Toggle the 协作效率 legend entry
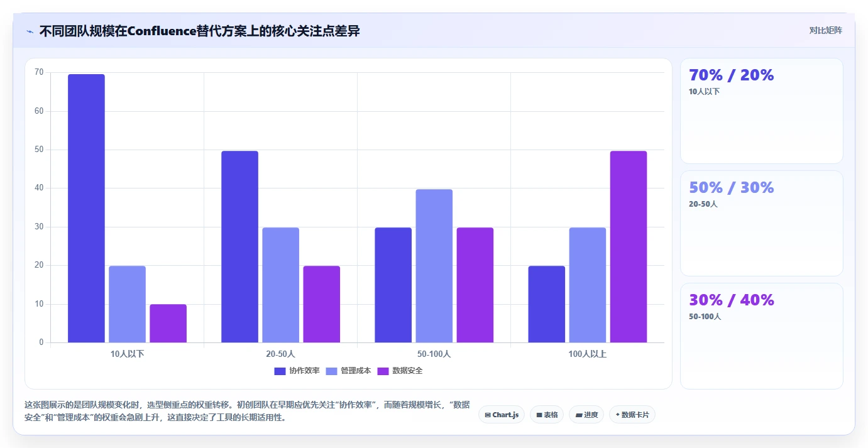Image resolution: width=868 pixels, height=448 pixels. (x=297, y=371)
